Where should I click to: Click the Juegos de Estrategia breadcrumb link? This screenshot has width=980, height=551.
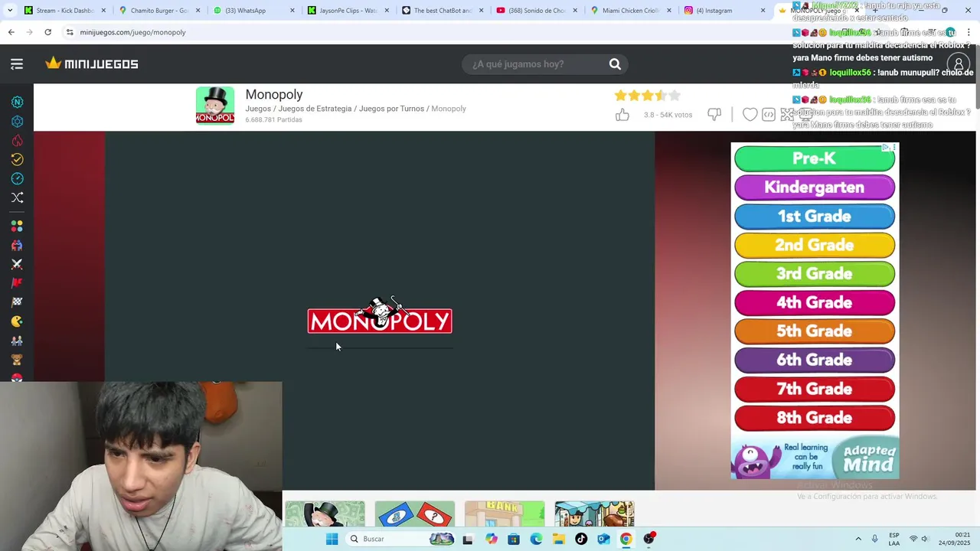point(315,109)
